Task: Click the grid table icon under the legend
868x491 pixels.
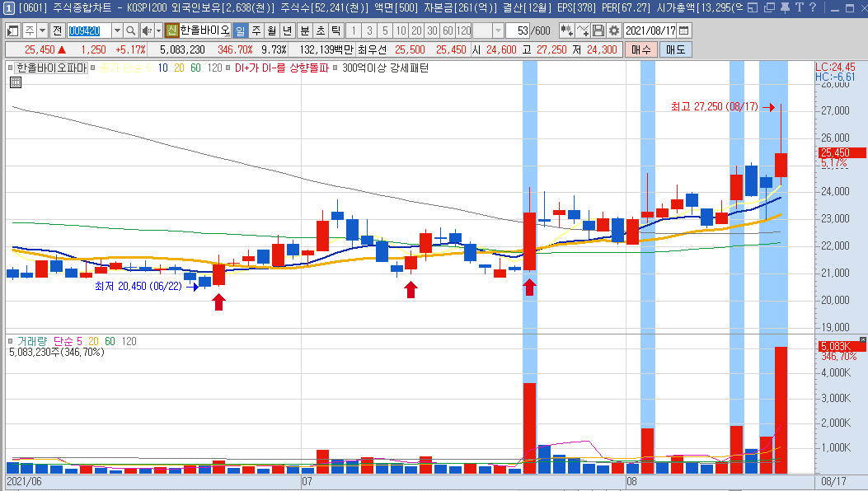Action: click(x=16, y=82)
